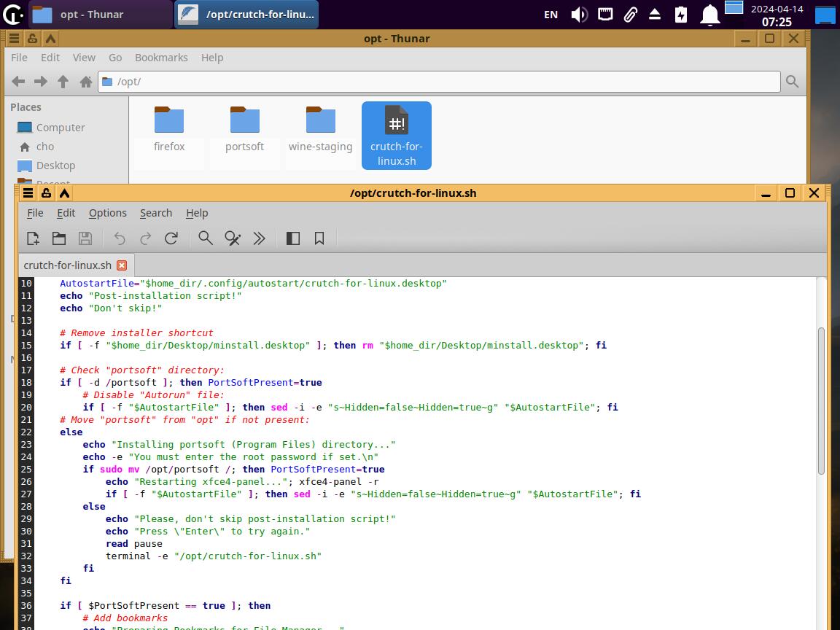
Task: Click the bookmark icon in editor toolbar
Action: pyautogui.click(x=319, y=238)
